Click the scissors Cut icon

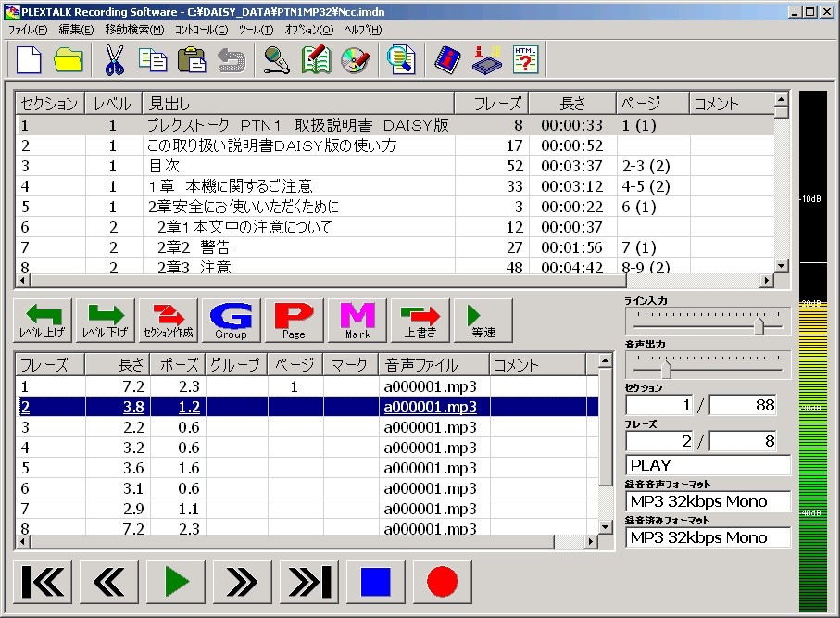point(113,60)
